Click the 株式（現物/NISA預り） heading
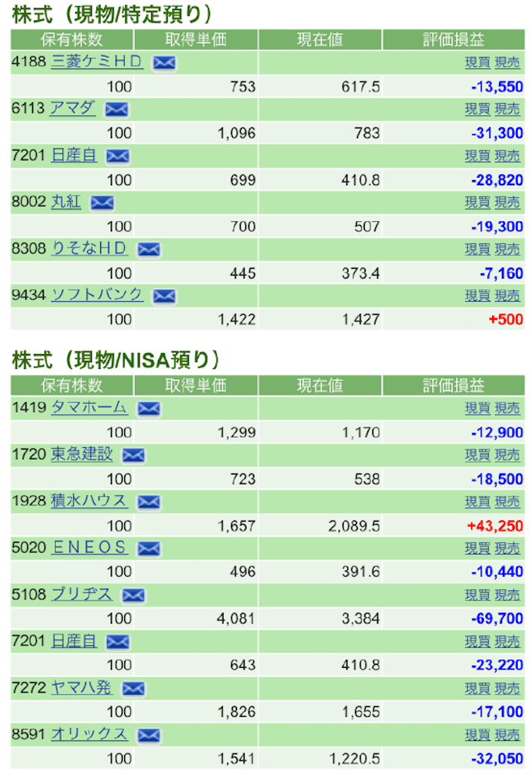Screen dimensions: 532x771 tap(116, 360)
